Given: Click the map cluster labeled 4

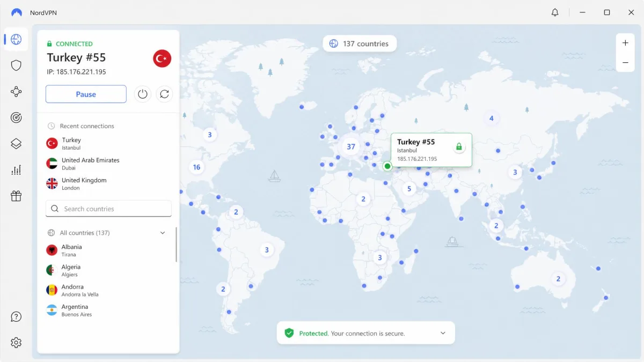Looking at the screenshot, I should tap(491, 119).
